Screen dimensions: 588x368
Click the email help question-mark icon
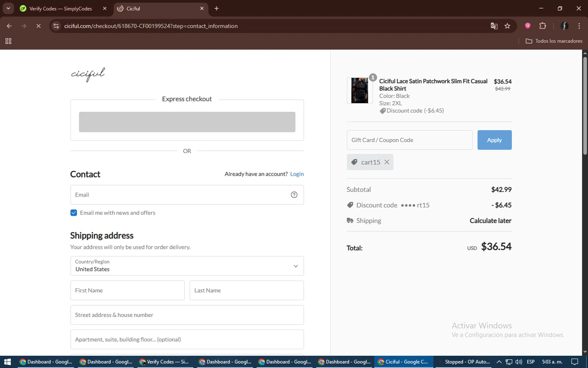pyautogui.click(x=294, y=195)
